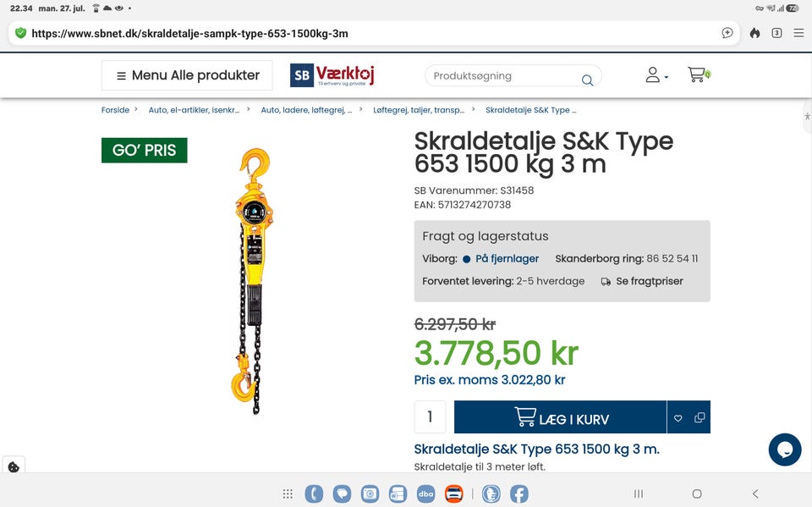Click the search magnifier icon
Screen dimensions: 812x507
click(587, 80)
